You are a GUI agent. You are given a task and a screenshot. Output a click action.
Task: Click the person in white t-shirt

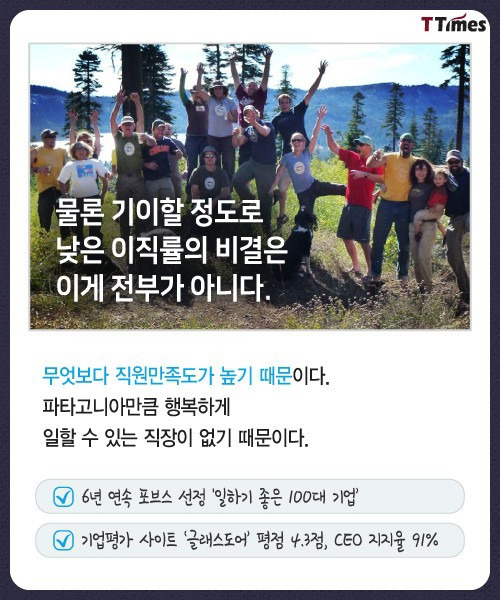pos(82,177)
